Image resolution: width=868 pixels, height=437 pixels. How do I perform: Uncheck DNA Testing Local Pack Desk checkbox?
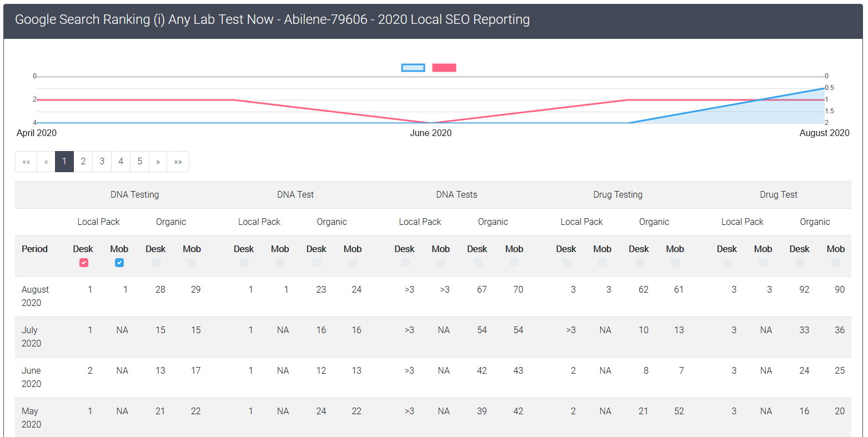point(84,263)
